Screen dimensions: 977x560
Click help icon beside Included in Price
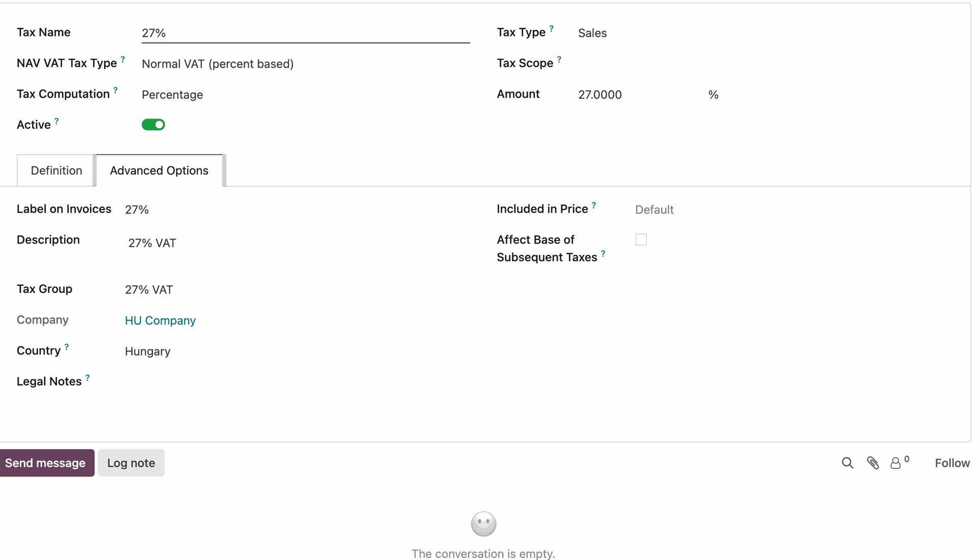pyautogui.click(x=594, y=205)
